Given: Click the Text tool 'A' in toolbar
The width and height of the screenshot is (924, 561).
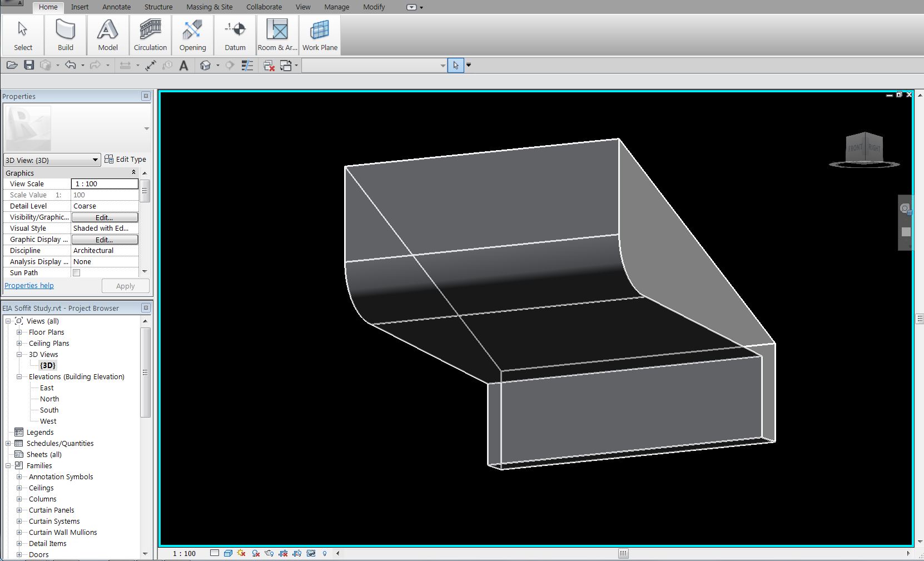Looking at the screenshot, I should (183, 66).
